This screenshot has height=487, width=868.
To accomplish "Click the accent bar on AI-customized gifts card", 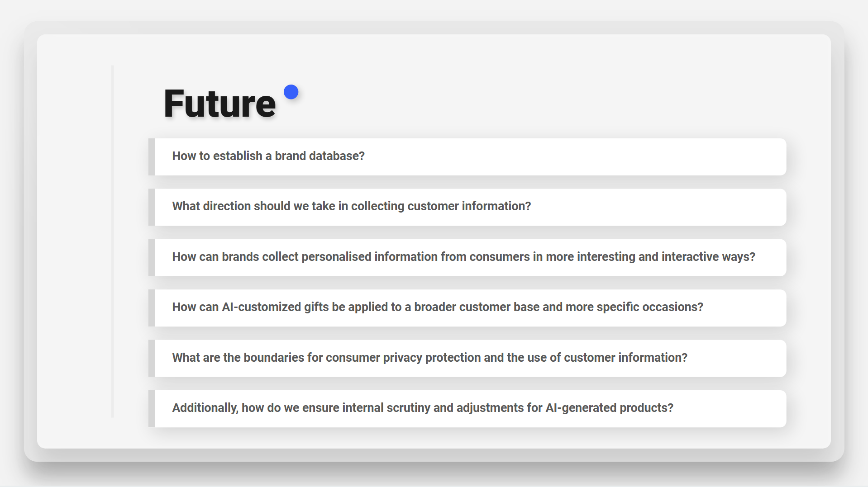I will (x=152, y=308).
